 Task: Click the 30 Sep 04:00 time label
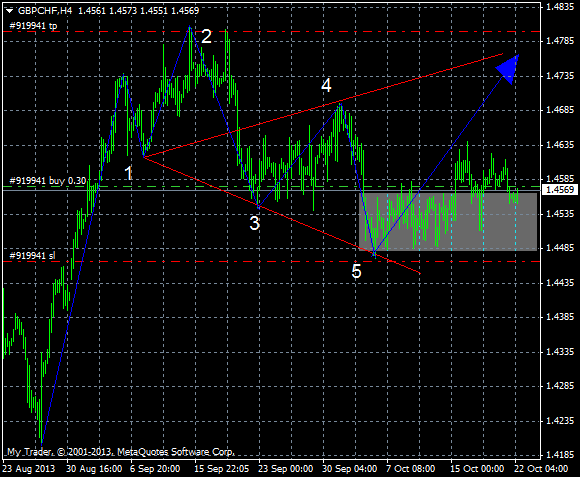pos(350,469)
